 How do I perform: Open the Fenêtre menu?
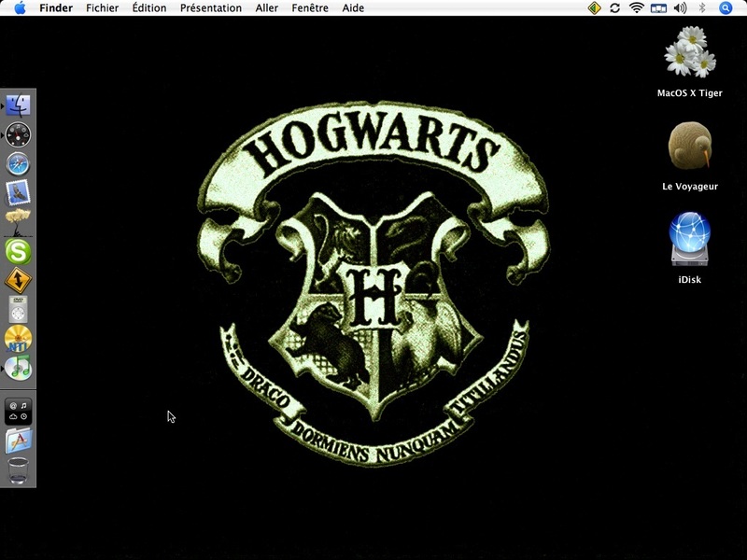pyautogui.click(x=310, y=8)
